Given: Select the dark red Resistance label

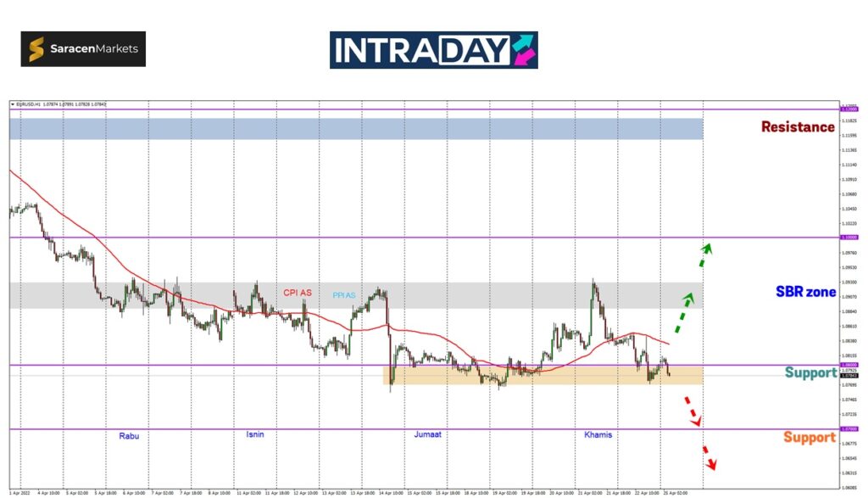Looking at the screenshot, I should 797,127.
